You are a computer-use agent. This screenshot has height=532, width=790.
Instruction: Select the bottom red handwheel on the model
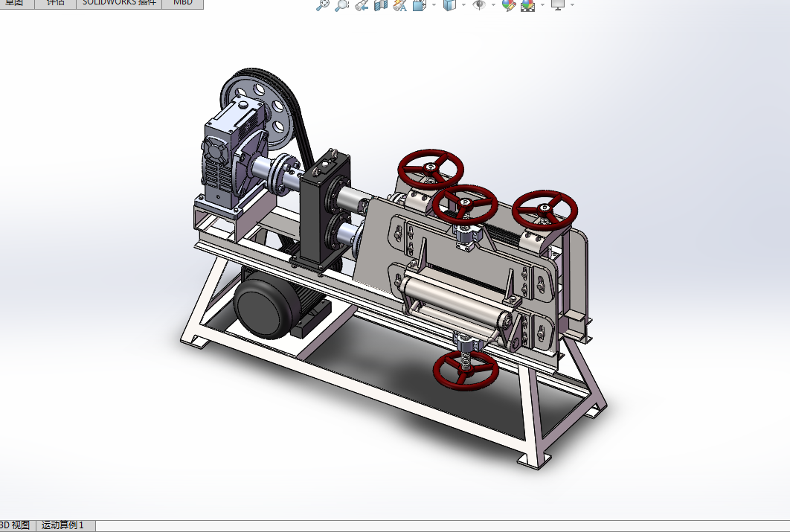pos(466,371)
